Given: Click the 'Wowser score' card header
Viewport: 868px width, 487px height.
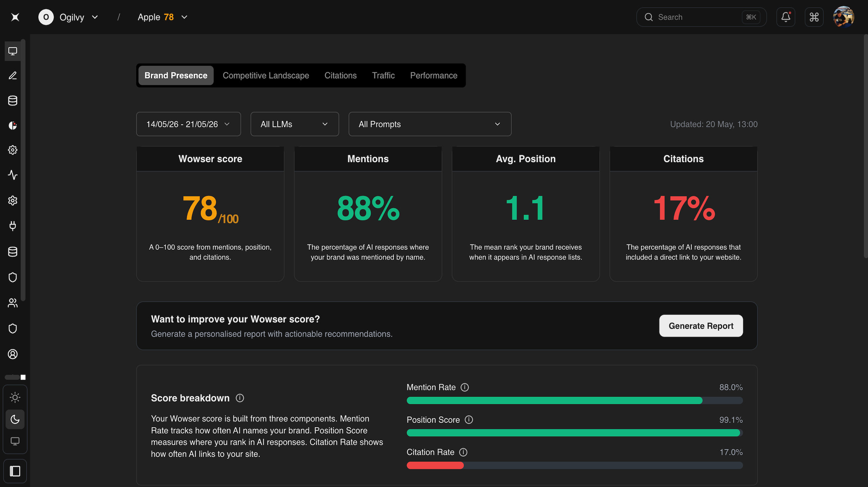Looking at the screenshot, I should tap(210, 159).
